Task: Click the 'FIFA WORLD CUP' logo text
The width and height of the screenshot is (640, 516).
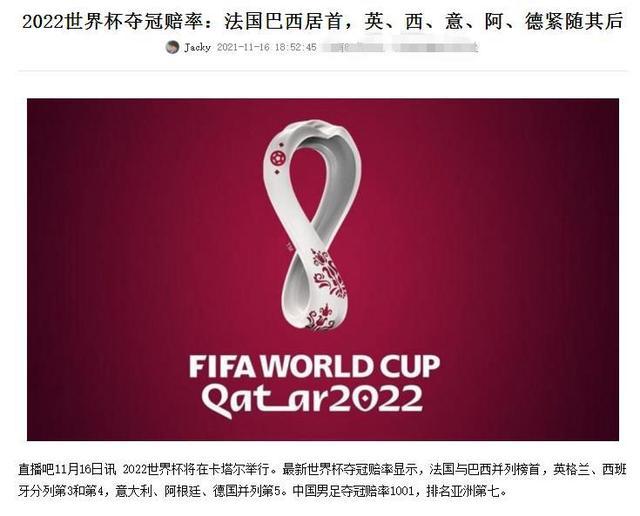Action: coord(314,366)
